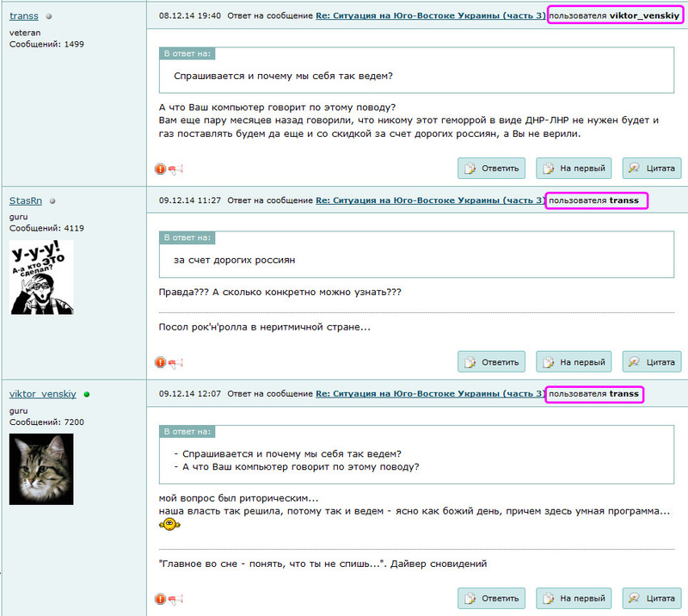Screen dimensions: 688x616
Task: Click text 'Сообщений: 4119'
Action: [46, 228]
